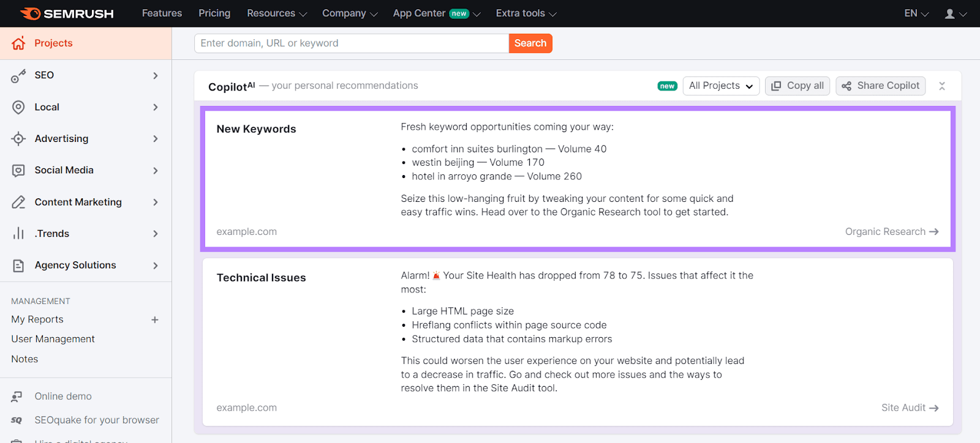This screenshot has height=443, width=980.
Task: Click the green new badge near All Projects
Action: pos(667,86)
